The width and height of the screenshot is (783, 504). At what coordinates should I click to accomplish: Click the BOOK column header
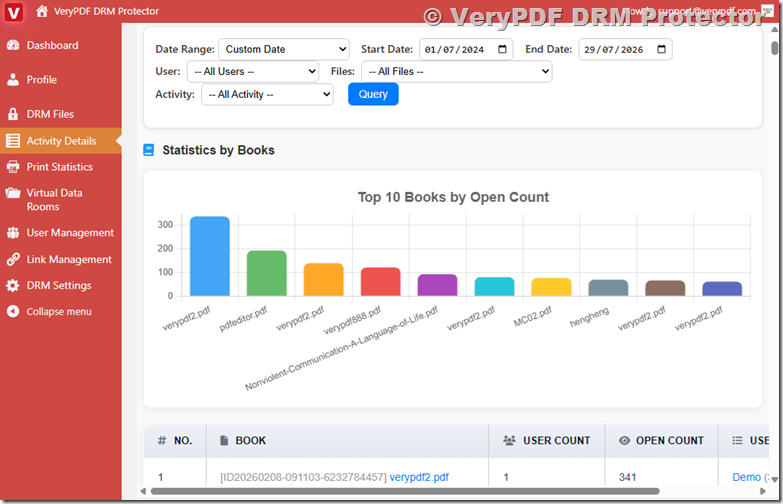[347, 441]
